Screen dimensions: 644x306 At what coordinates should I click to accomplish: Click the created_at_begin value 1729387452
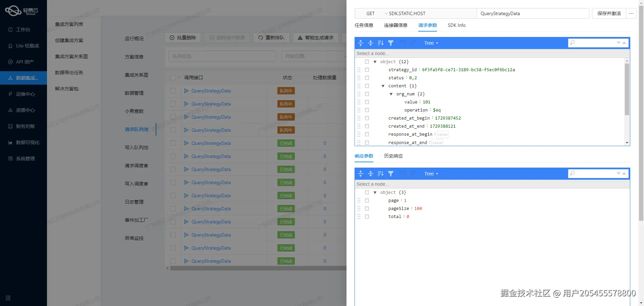[448, 118]
